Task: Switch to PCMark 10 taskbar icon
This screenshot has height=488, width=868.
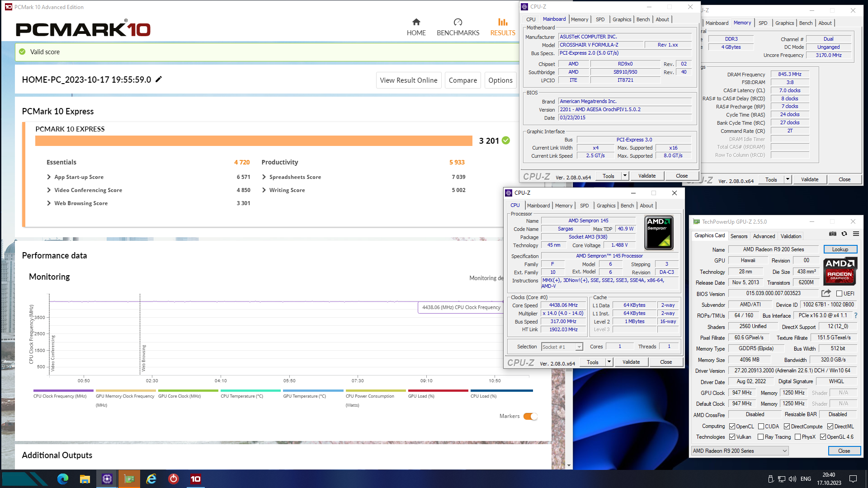Action: click(x=195, y=479)
